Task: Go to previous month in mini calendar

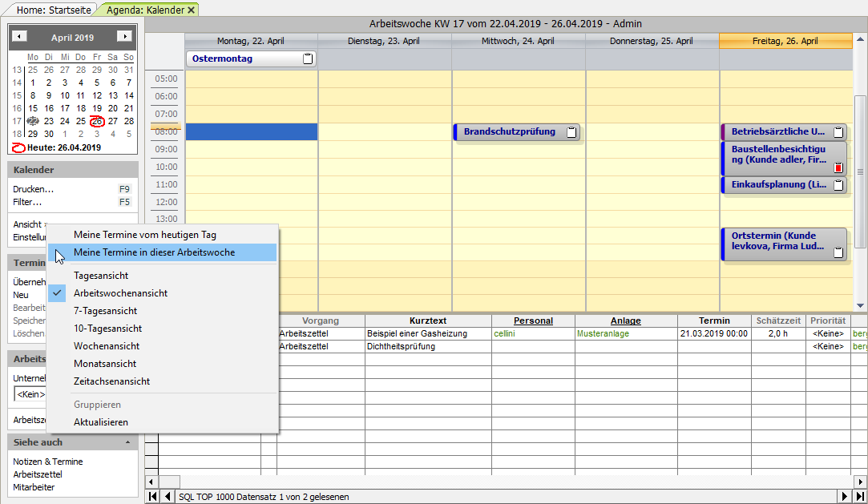Action: tap(20, 37)
